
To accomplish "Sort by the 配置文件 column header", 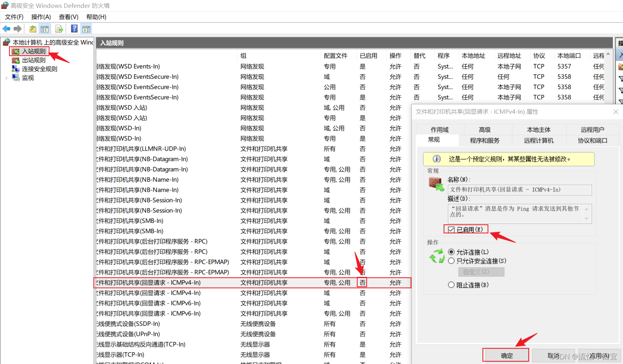I will [x=338, y=56].
